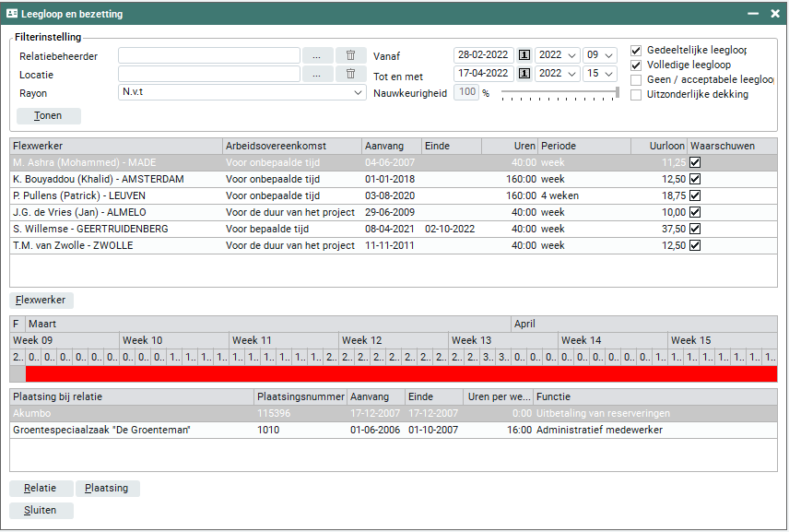Enable Geen / acceptabele leegloop checkbox
Screen dimensions: 789x532
(x=636, y=80)
